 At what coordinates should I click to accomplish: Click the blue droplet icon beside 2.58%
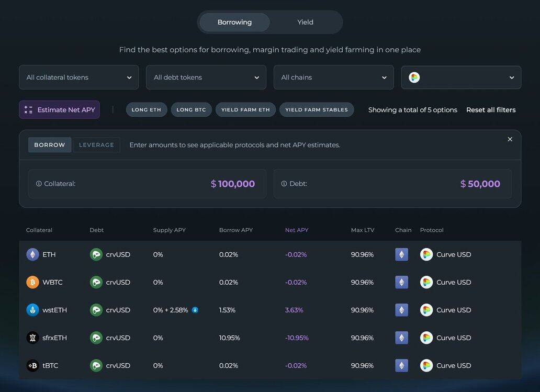(x=195, y=310)
